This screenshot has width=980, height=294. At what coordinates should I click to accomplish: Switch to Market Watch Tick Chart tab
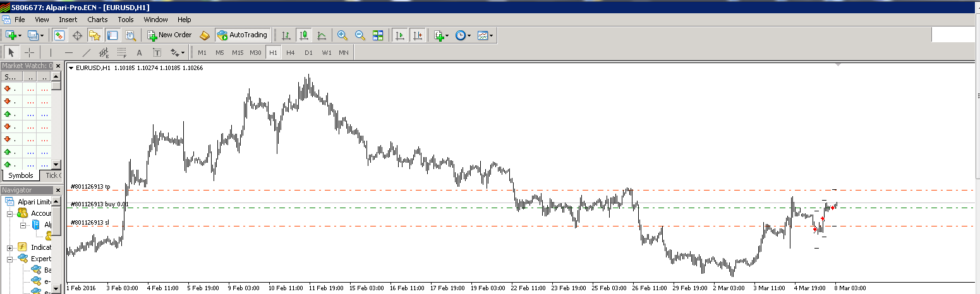click(53, 175)
